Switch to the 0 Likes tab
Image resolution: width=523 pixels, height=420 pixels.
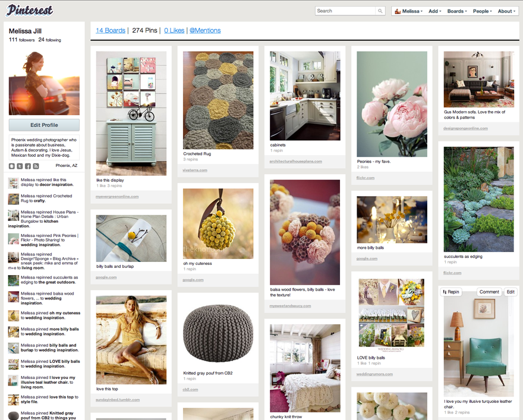pyautogui.click(x=174, y=30)
